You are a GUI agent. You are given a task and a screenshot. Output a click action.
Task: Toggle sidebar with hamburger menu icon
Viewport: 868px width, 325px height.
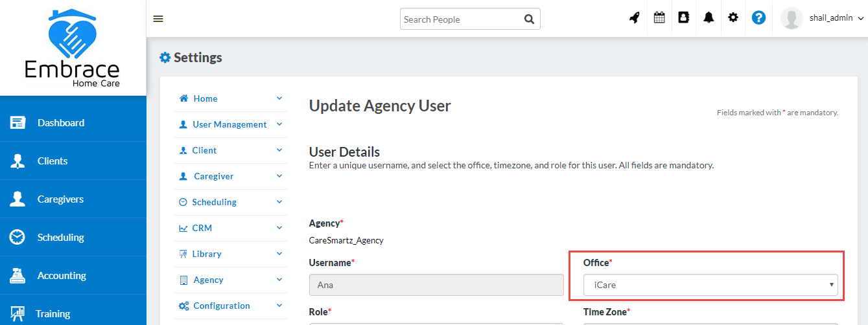(x=158, y=19)
